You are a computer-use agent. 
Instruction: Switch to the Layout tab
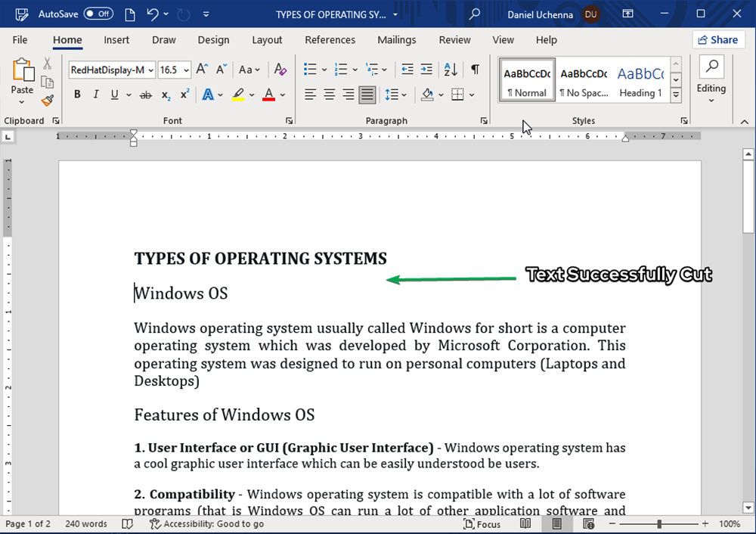point(267,40)
